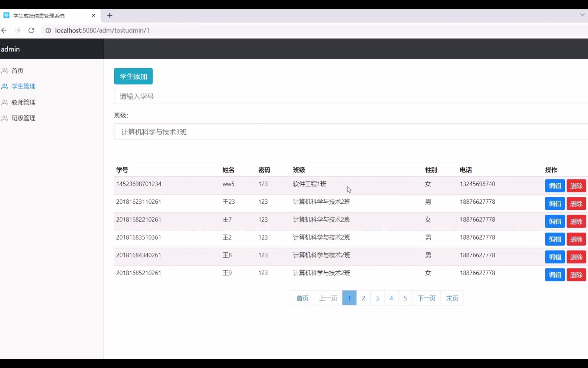The width and height of the screenshot is (588, 368).
Task: Jump to 末页 last page
Action: [452, 298]
